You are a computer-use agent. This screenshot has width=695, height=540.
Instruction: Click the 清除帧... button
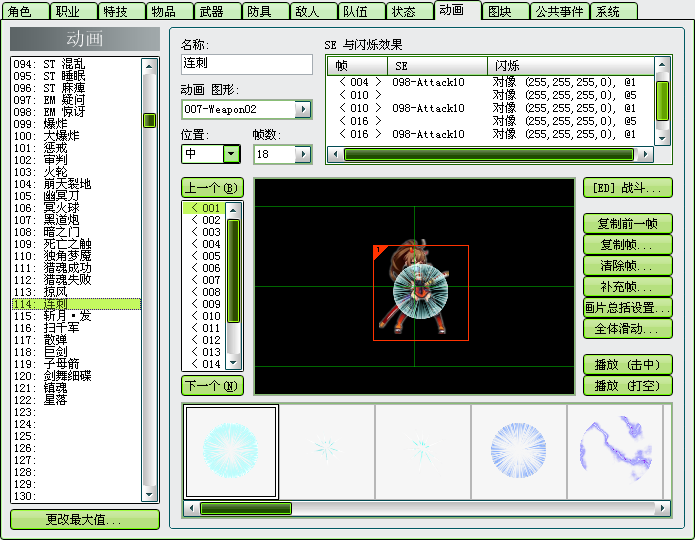point(627,265)
